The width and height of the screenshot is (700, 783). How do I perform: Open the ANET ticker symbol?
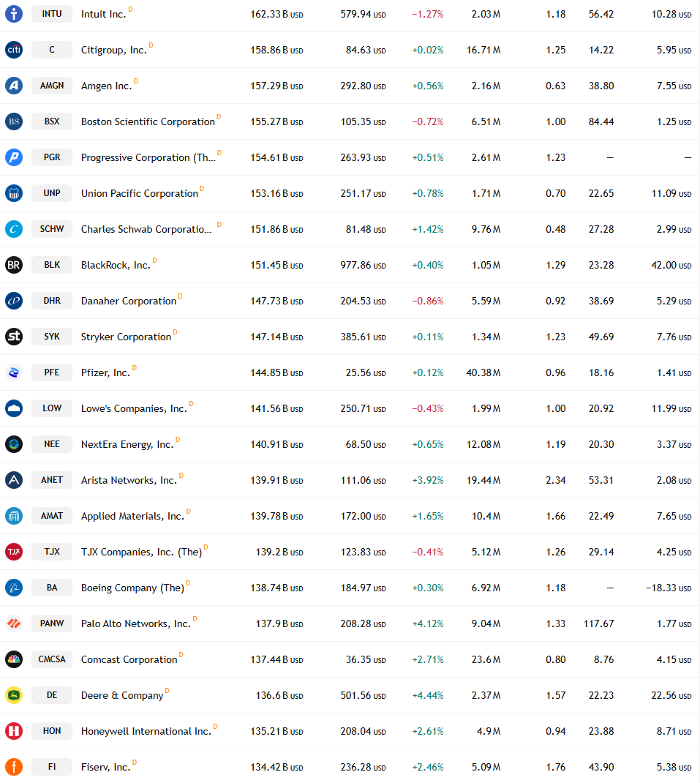coord(52,480)
